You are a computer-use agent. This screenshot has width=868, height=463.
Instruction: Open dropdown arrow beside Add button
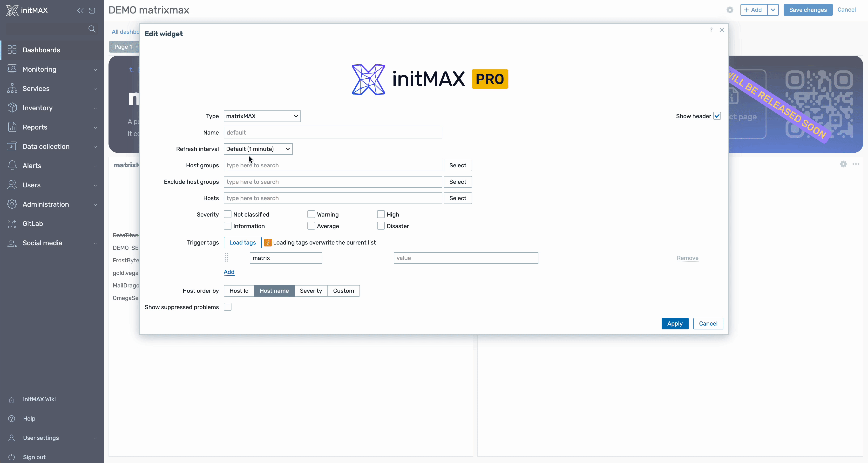[773, 10]
